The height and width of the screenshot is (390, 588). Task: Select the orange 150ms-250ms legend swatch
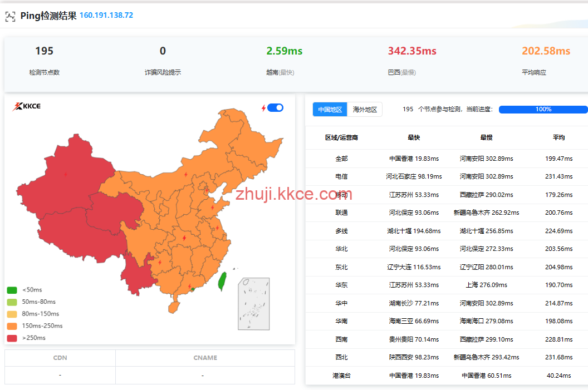click(12, 326)
